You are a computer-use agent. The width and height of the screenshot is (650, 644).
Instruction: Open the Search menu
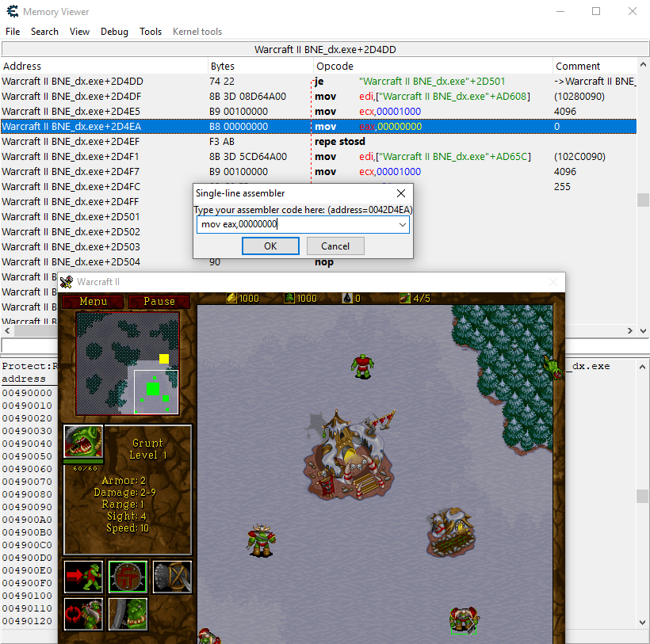pos(44,32)
